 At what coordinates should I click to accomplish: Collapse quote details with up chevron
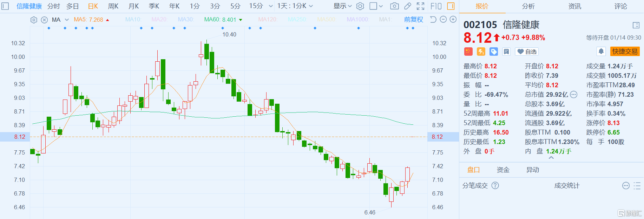click(x=551, y=158)
